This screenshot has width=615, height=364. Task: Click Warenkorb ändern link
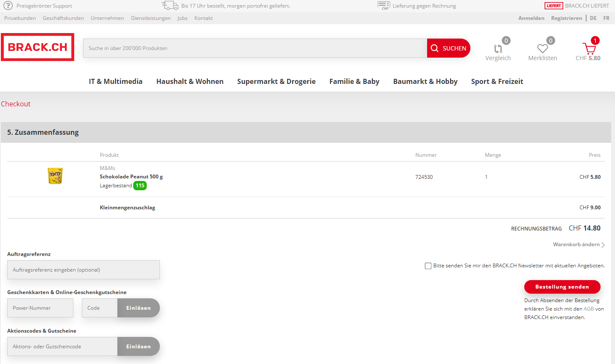[576, 245]
